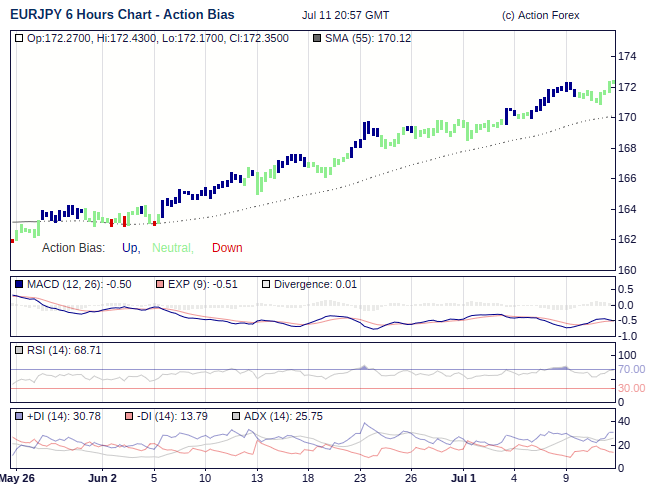650x489 pixels.
Task: Click the ADX (14) legend square
Action: [236, 415]
